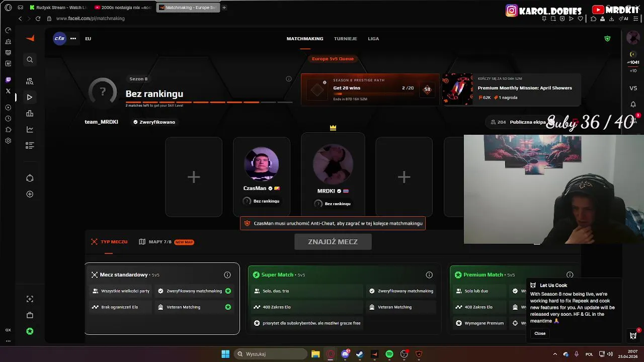Open Season 8 Prestige Path Get 20 wins
Image resolution: width=644 pixels, height=362 pixels.
click(370, 89)
